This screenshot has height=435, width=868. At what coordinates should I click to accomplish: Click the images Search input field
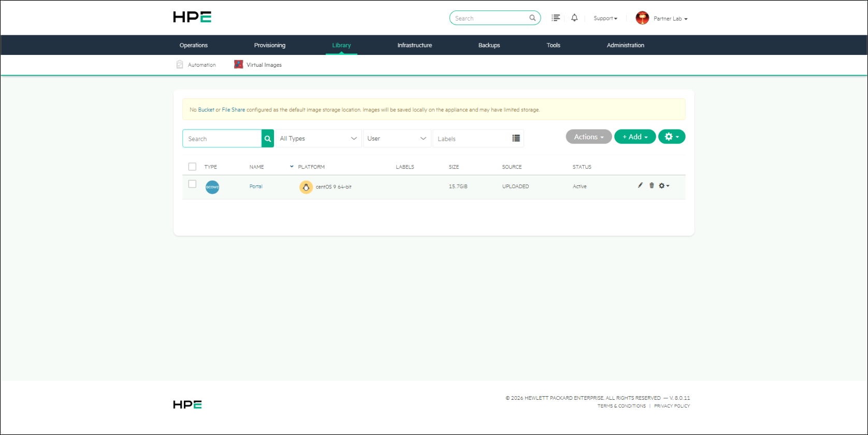tap(222, 139)
